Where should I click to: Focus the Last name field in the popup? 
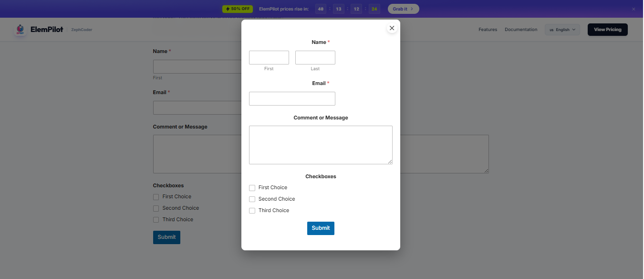[315, 57]
